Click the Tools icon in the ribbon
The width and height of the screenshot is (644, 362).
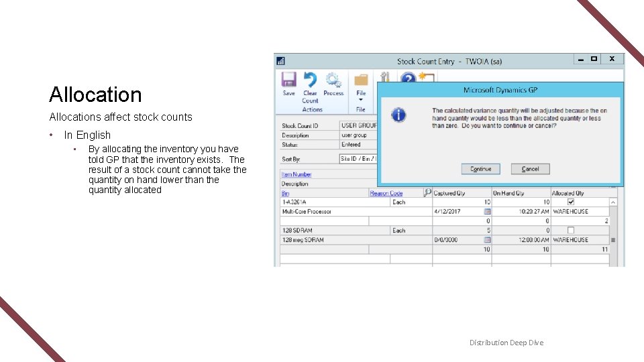point(385,76)
